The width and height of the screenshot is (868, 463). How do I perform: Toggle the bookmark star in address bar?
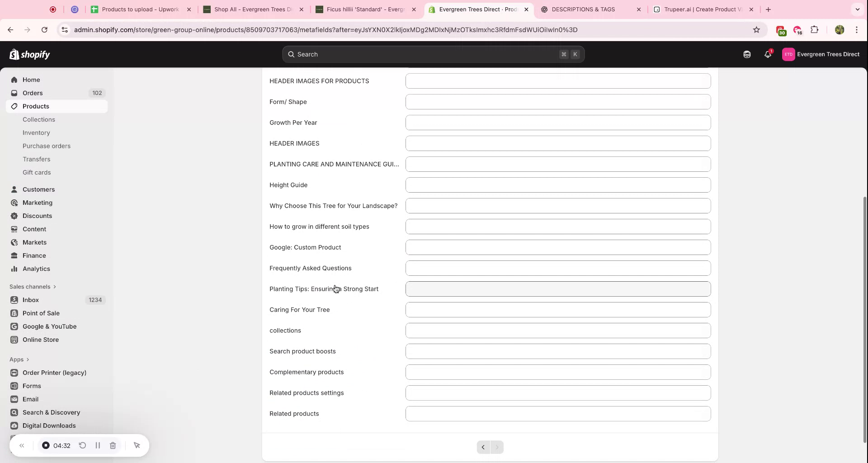tap(757, 29)
